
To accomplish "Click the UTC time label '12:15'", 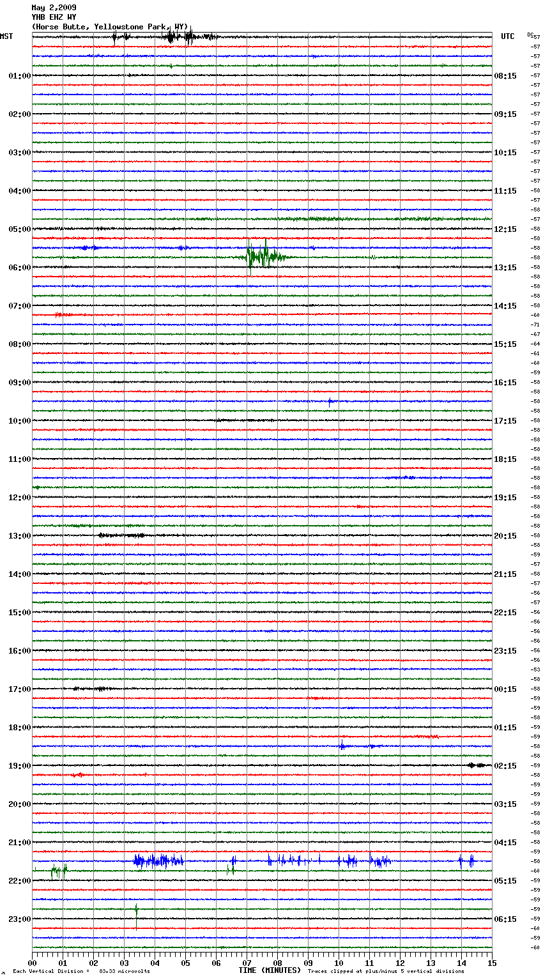I will tap(505, 229).
